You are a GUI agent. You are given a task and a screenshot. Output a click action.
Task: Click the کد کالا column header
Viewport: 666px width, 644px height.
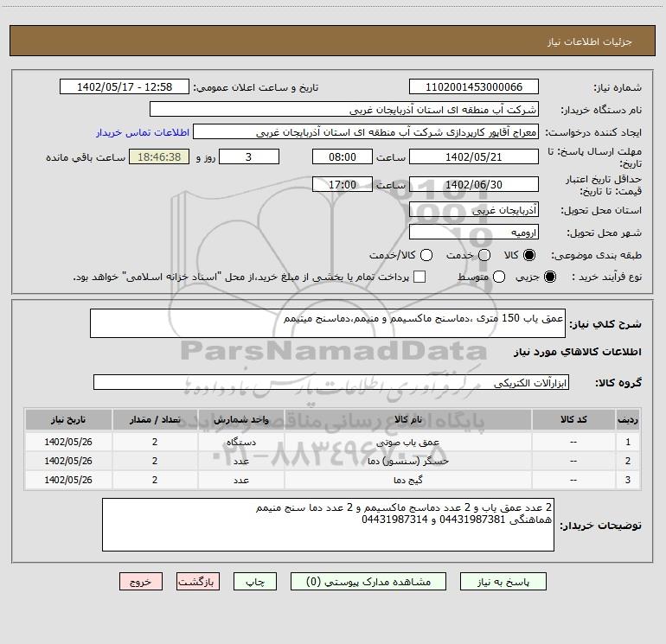point(573,419)
